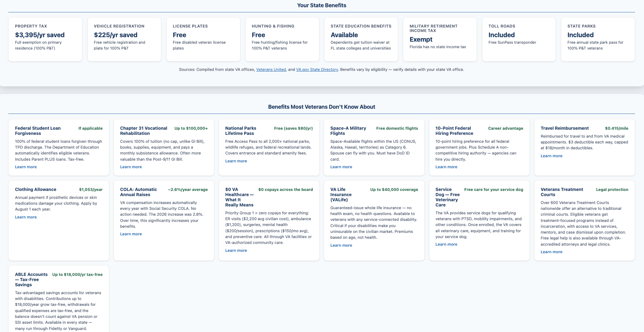Click the 'Free (saves $80/yr)' tag
This screenshot has height=332, width=644.
click(293, 128)
